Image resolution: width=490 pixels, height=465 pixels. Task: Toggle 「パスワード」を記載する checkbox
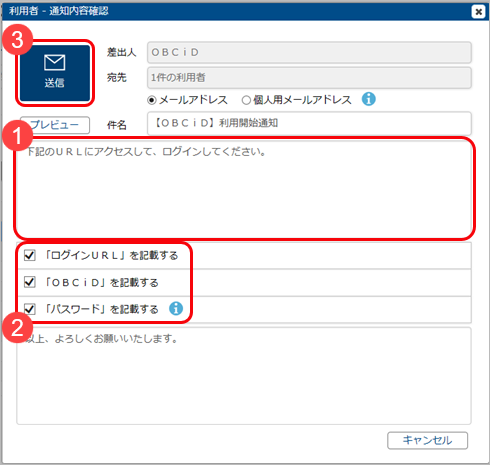click(x=30, y=309)
